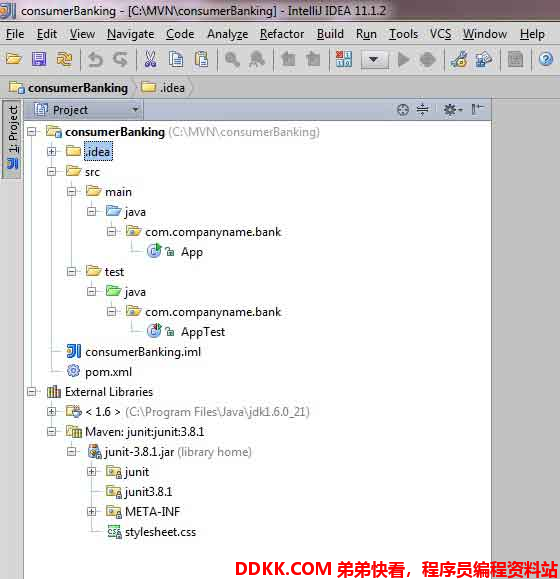Open the Project view dropdown selector
The image size is (560, 579).
(x=87, y=110)
